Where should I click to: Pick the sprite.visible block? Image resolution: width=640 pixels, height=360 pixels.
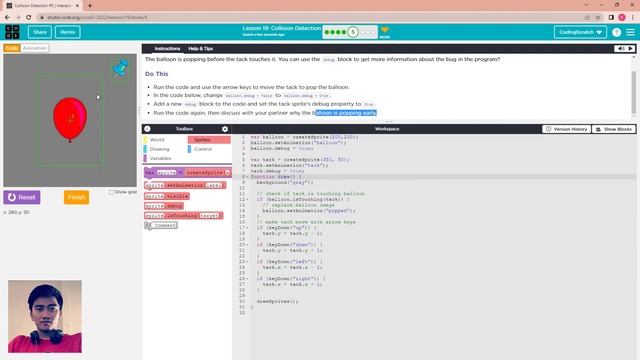tap(167, 196)
